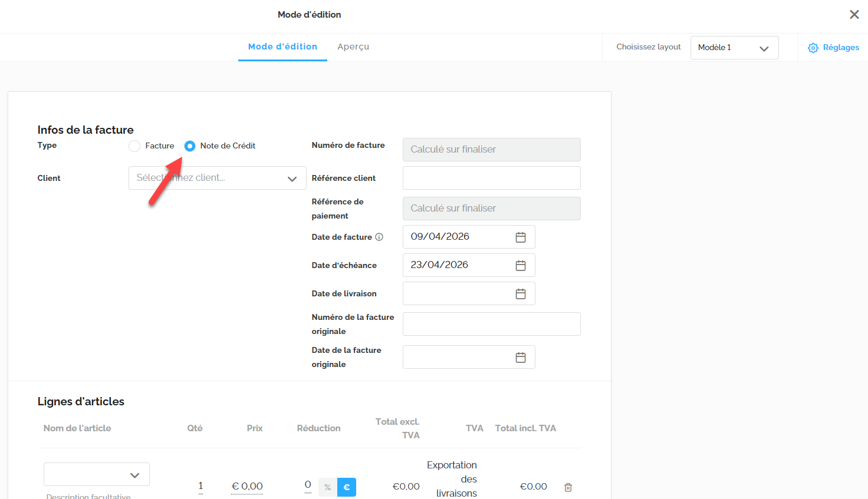Click the Référence client input field
Image resolution: width=868 pixels, height=499 pixels.
[492, 178]
